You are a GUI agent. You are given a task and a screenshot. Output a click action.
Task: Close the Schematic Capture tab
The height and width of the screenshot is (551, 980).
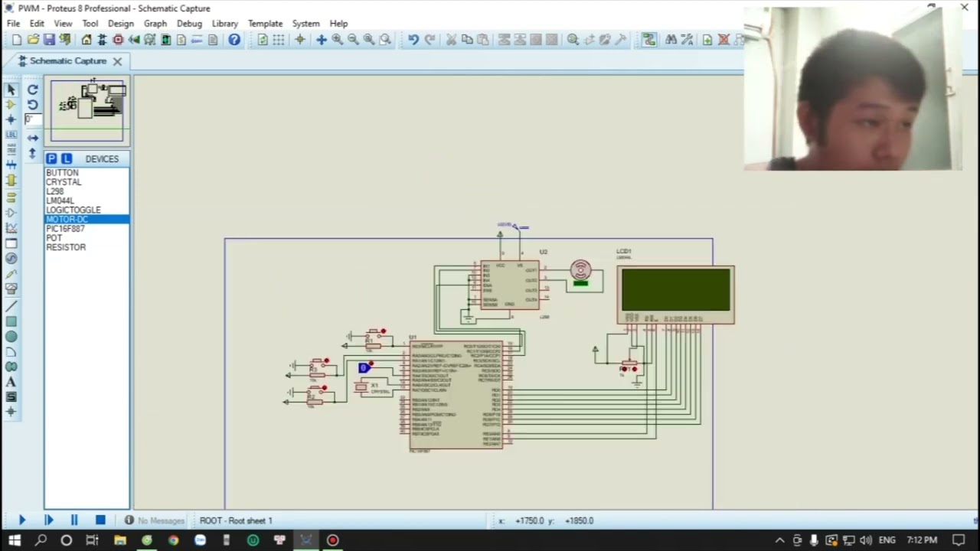[117, 61]
